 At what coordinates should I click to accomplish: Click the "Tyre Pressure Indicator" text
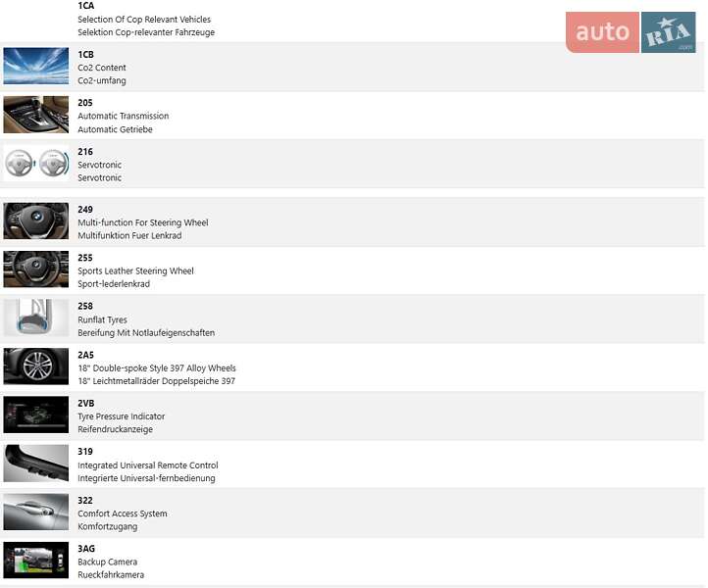(122, 416)
